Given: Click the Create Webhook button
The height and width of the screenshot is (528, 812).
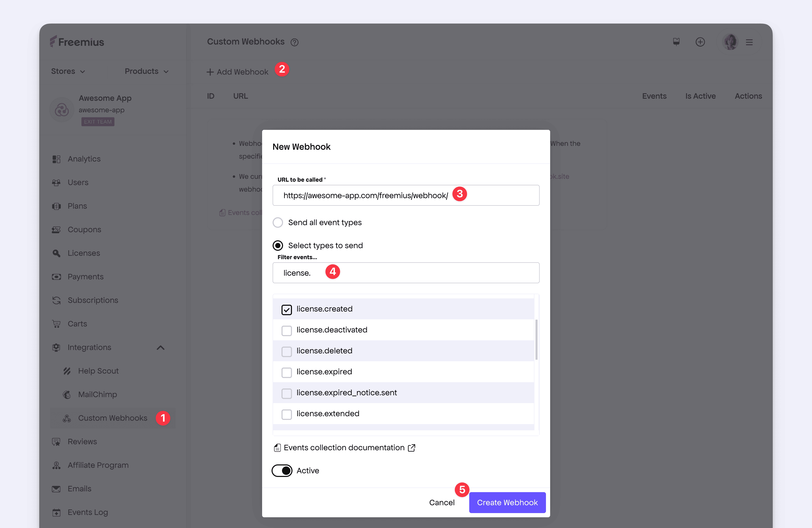Looking at the screenshot, I should [507, 502].
